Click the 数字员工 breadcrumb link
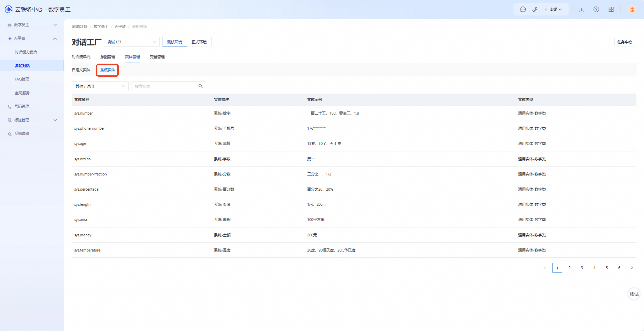Viewport: 644px width, 331px height. [x=101, y=26]
